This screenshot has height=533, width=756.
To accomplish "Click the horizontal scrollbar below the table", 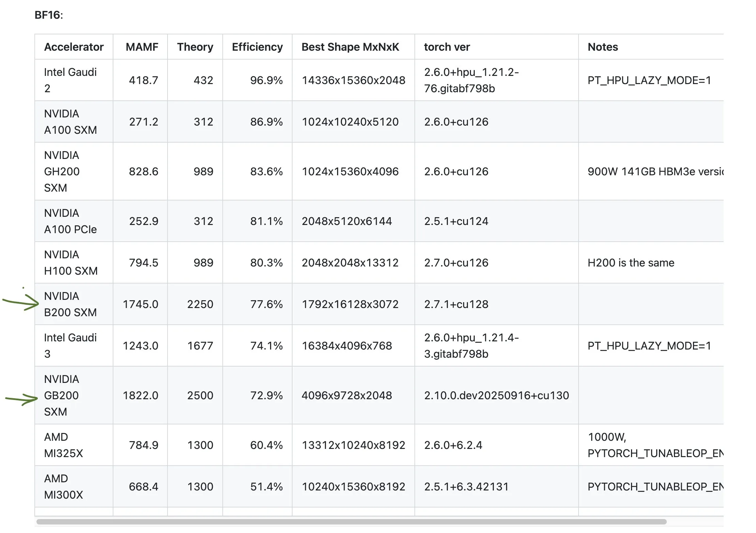I will [x=351, y=521].
